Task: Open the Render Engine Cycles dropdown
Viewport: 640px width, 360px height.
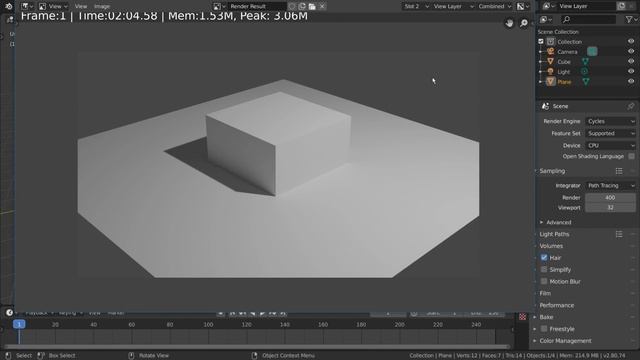Action: click(x=611, y=121)
